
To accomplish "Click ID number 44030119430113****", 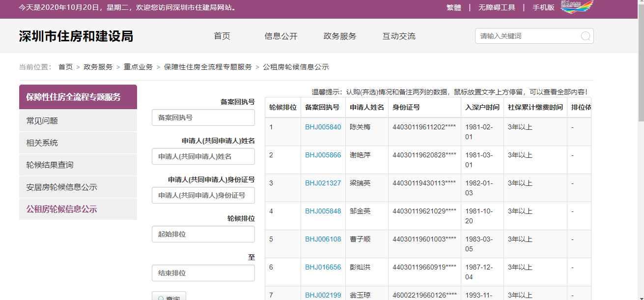I will [x=424, y=183].
